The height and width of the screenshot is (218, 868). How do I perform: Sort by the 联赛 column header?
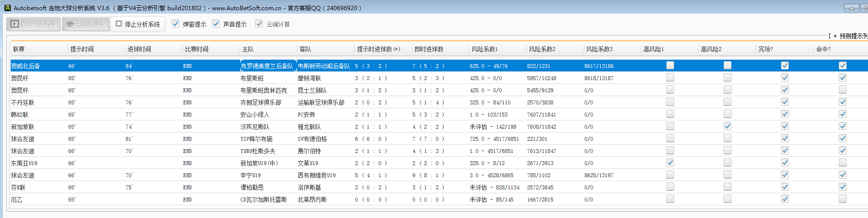(19, 49)
